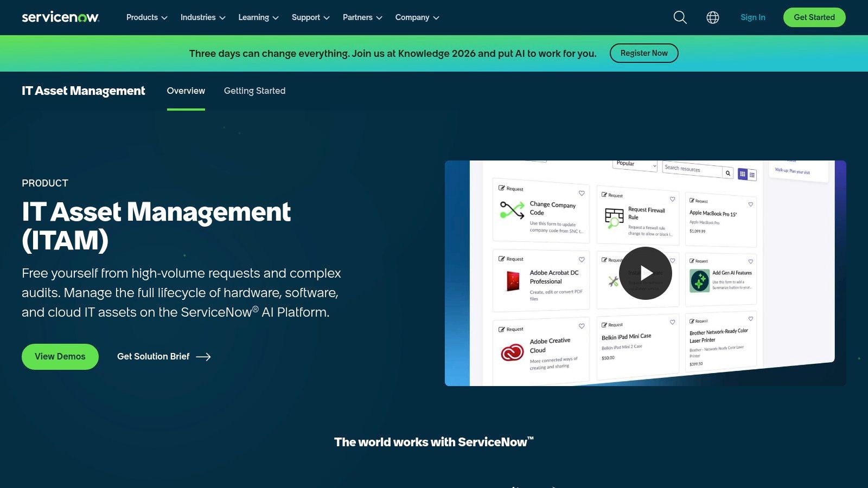Expand the Partners menu
Image resolution: width=868 pixels, height=488 pixels.
[x=362, y=17]
